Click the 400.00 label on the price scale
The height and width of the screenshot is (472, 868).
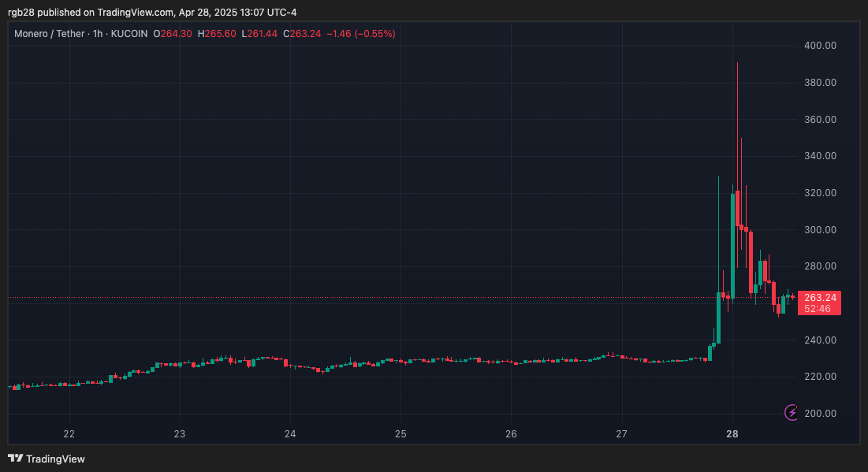(820, 46)
